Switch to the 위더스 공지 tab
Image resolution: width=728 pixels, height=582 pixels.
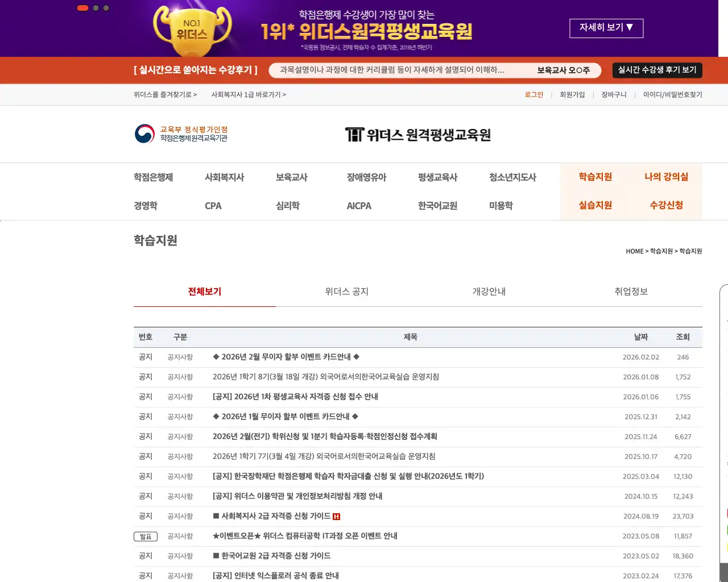pos(346,292)
